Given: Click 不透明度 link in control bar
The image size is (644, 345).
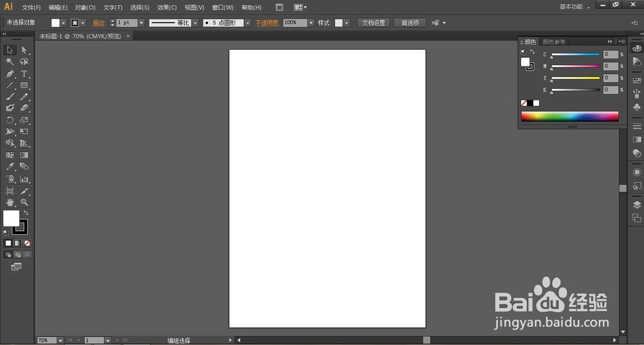Looking at the screenshot, I should pos(267,23).
